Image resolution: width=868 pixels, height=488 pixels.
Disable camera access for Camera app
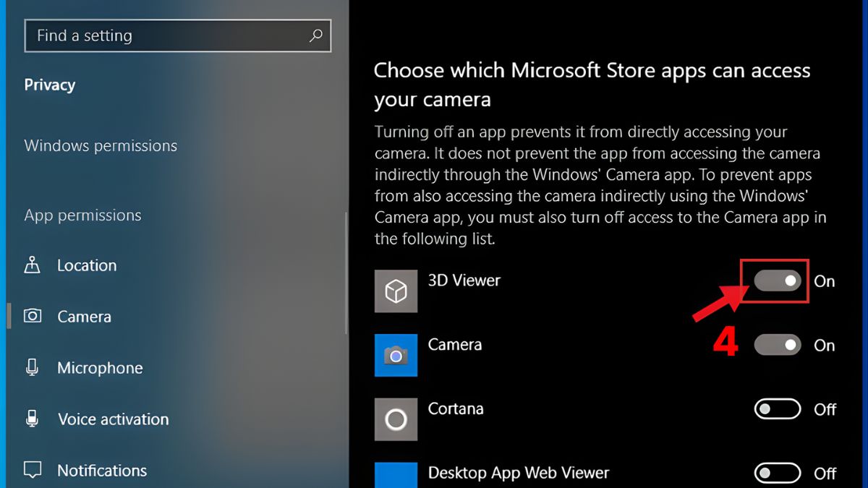778,345
